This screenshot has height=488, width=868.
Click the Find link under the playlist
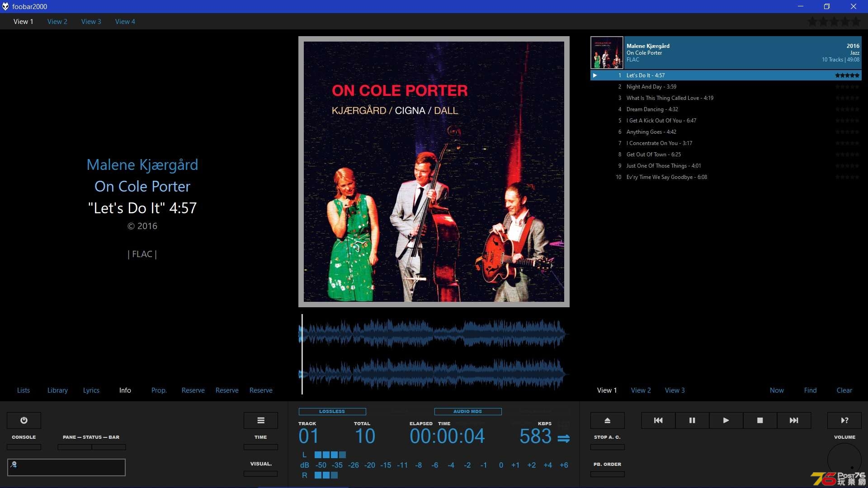811,390
